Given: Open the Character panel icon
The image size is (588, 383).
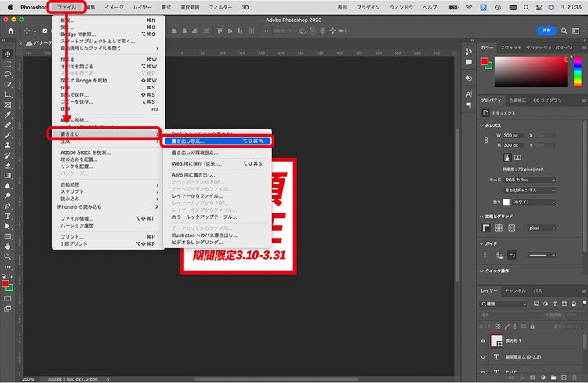Looking at the screenshot, I should click(x=469, y=94).
